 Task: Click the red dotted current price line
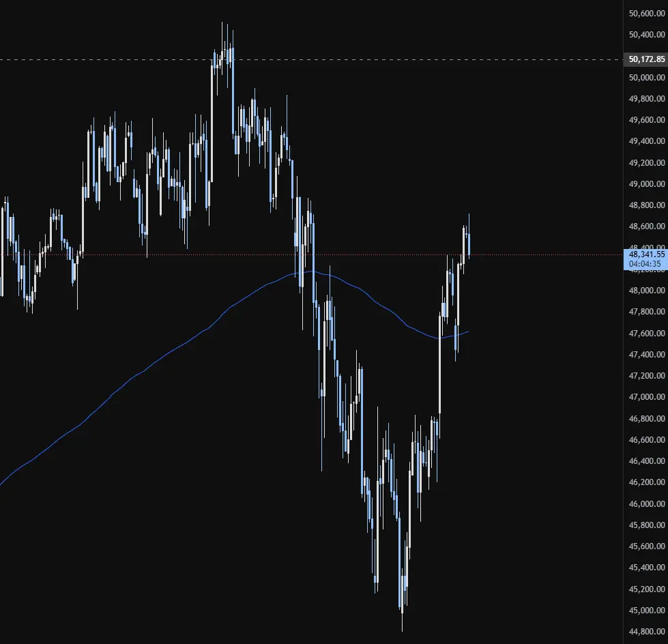pos(311,254)
